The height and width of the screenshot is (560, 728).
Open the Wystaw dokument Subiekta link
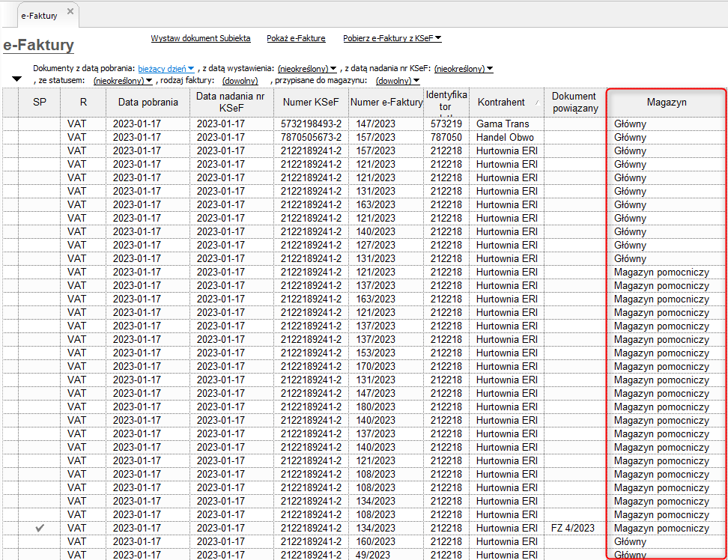[200, 38]
